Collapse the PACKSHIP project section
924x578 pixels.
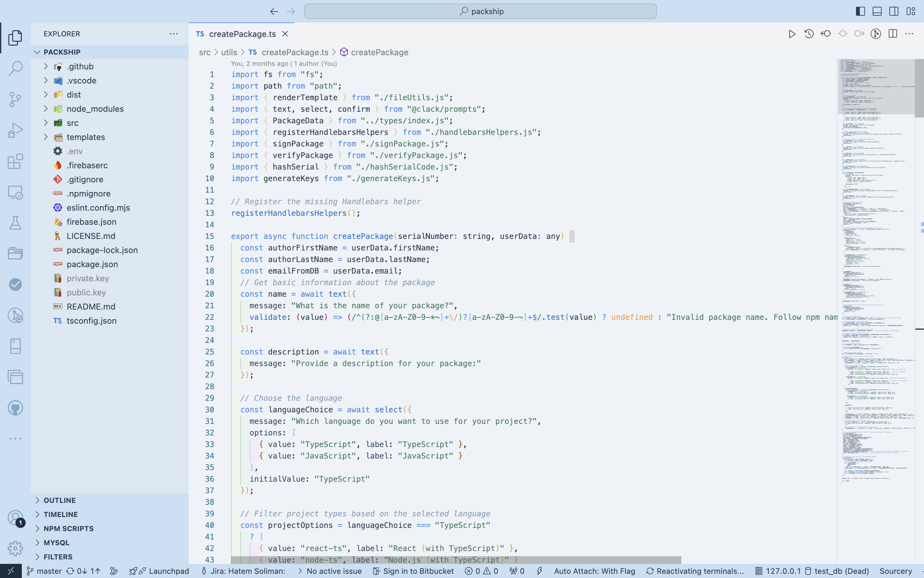click(x=110, y=52)
